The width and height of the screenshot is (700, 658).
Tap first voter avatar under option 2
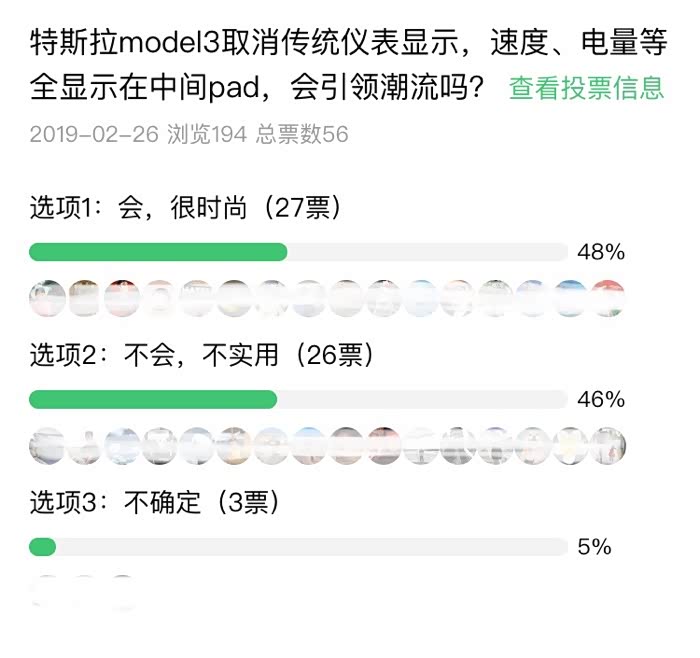point(47,445)
